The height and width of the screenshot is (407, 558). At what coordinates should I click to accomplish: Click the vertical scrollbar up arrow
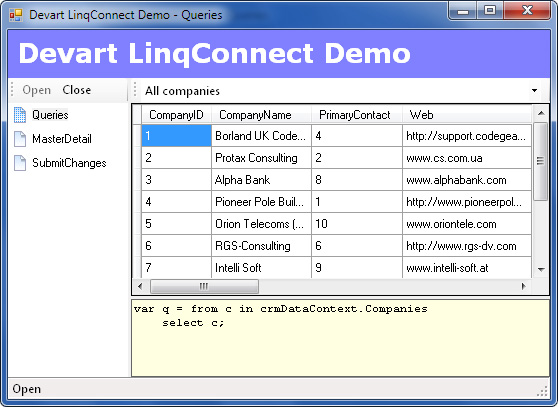541,113
